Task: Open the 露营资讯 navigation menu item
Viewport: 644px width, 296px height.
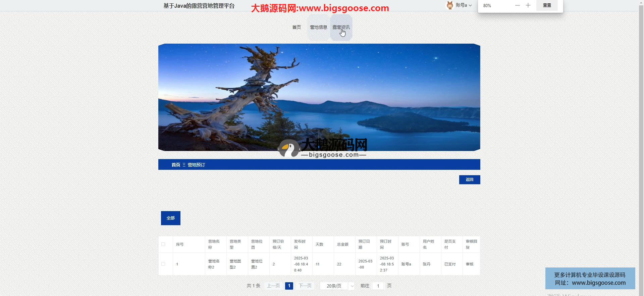Action: pyautogui.click(x=341, y=27)
